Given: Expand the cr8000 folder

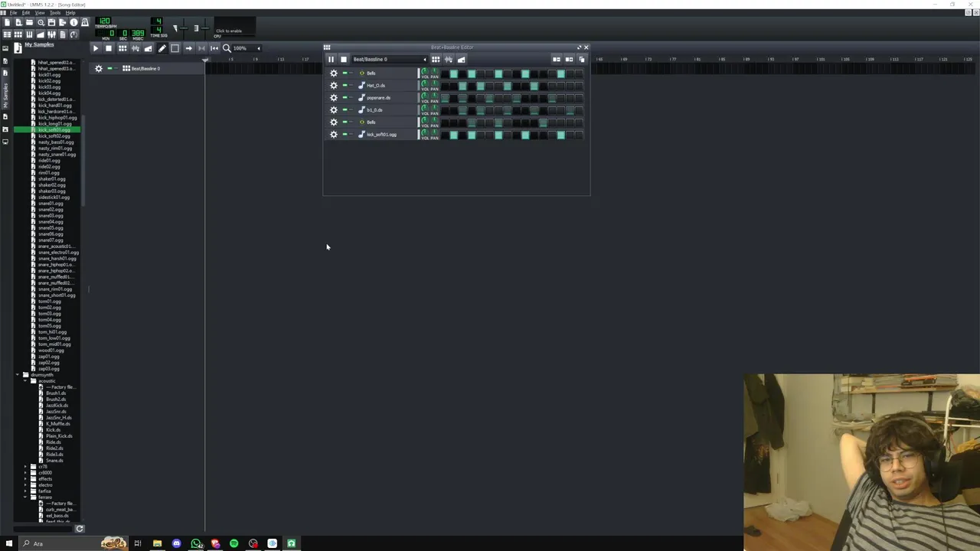Looking at the screenshot, I should pyautogui.click(x=25, y=472).
